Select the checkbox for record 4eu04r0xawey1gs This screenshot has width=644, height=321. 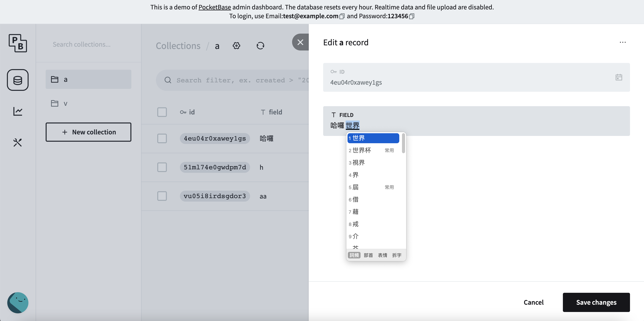(162, 138)
